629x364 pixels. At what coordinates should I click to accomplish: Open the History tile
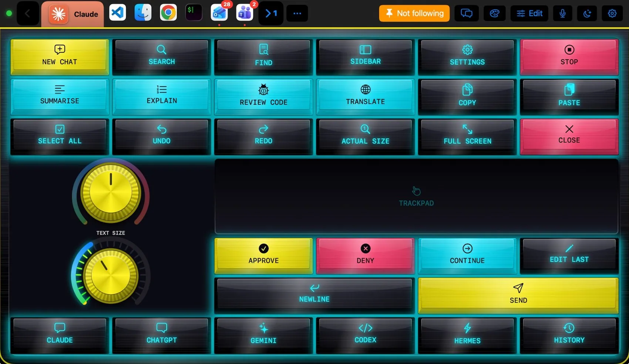[569, 335]
